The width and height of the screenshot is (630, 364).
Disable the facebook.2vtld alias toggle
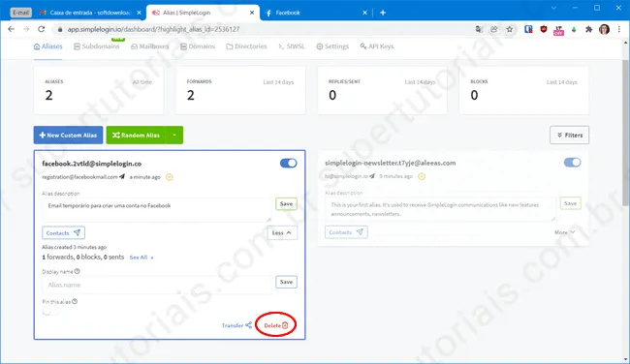point(289,163)
